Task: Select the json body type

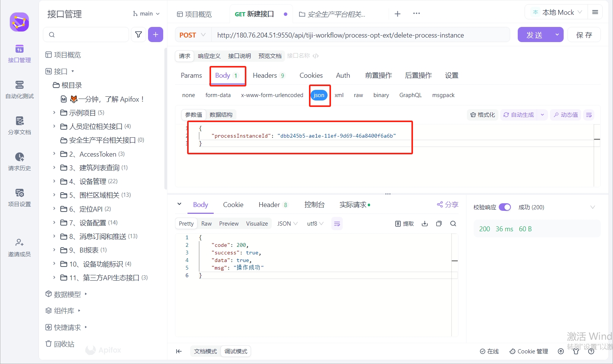Action: (319, 95)
